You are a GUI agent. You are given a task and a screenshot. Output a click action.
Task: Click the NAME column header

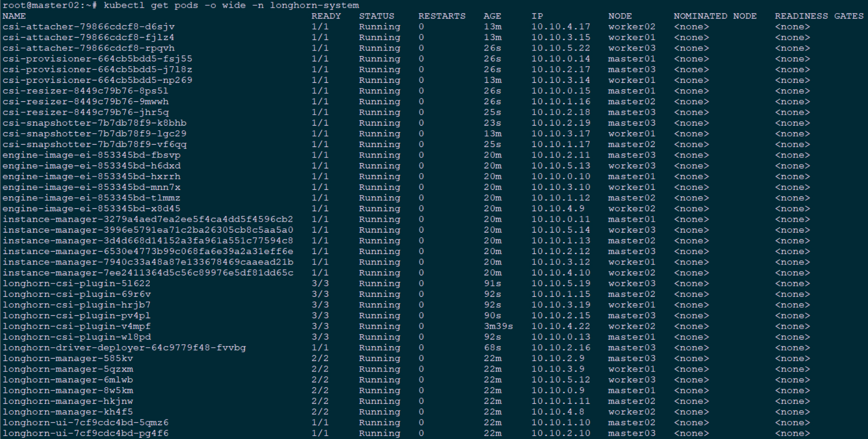click(x=14, y=16)
